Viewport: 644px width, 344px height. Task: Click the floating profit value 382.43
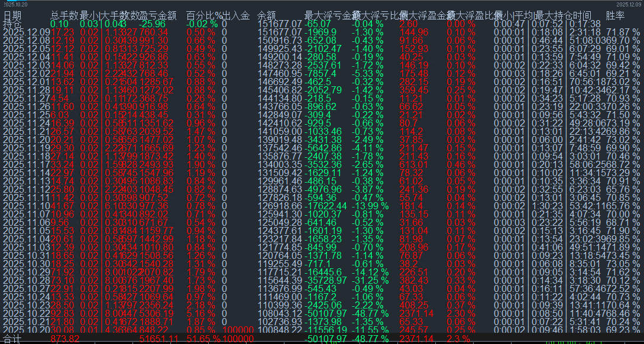coord(413,280)
